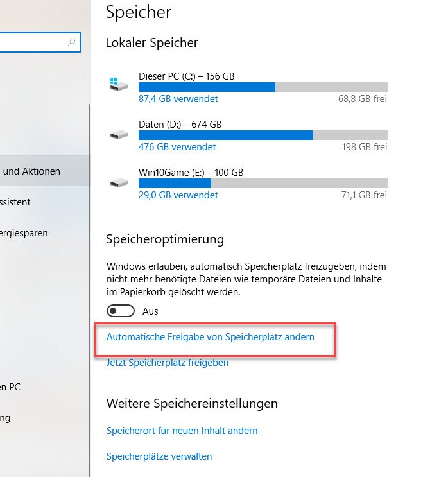Open the sidebar entry ending in "en PC"
This screenshot has width=448, height=477.
click(x=11, y=387)
